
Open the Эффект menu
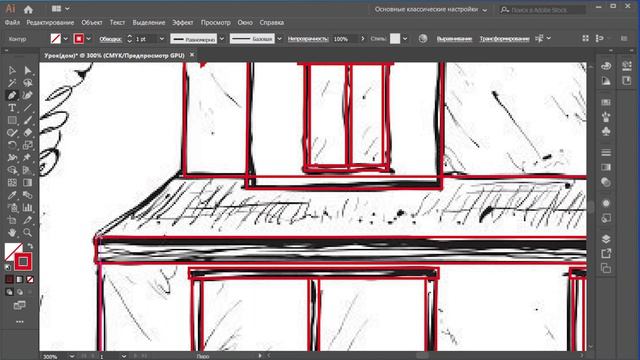pyautogui.click(x=182, y=22)
